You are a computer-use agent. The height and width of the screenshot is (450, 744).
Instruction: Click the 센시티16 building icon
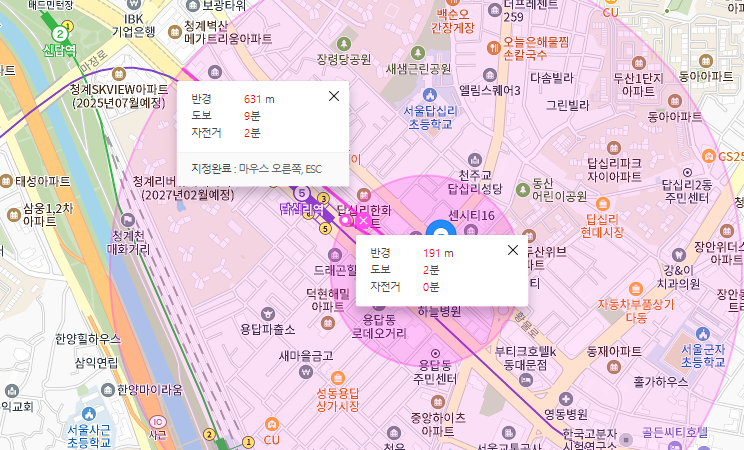click(x=470, y=231)
